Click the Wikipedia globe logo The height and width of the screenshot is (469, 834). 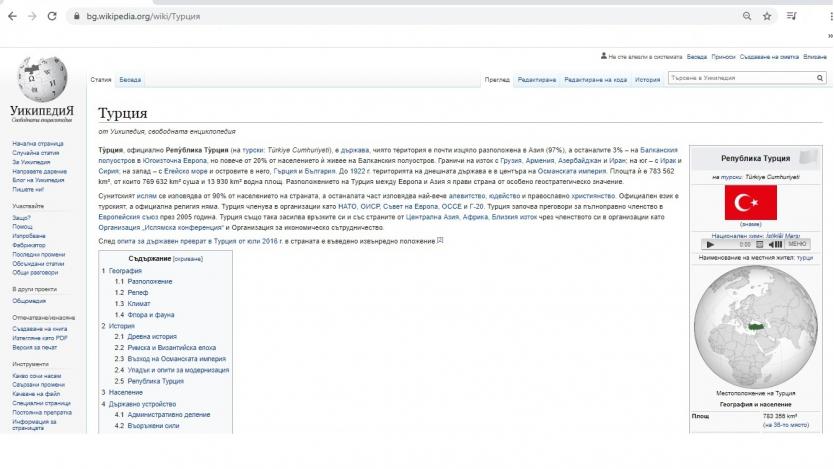[42, 80]
